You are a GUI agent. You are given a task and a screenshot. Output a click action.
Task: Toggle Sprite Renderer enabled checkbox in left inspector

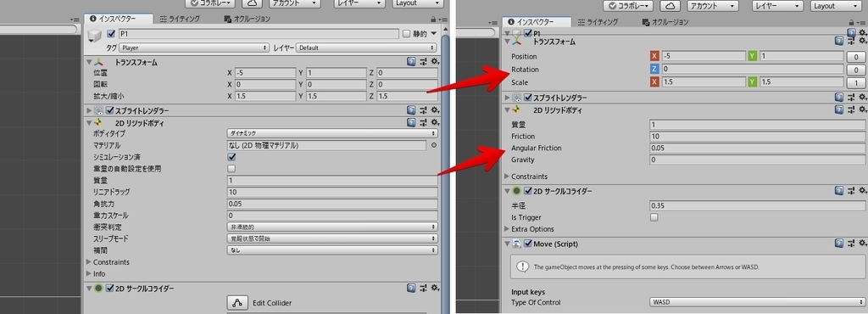coord(110,110)
